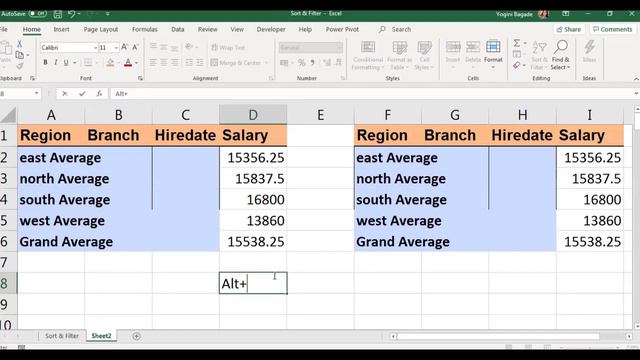Click the Select All triangle corner
This screenshot has width=640, height=360.
click(x=8, y=115)
